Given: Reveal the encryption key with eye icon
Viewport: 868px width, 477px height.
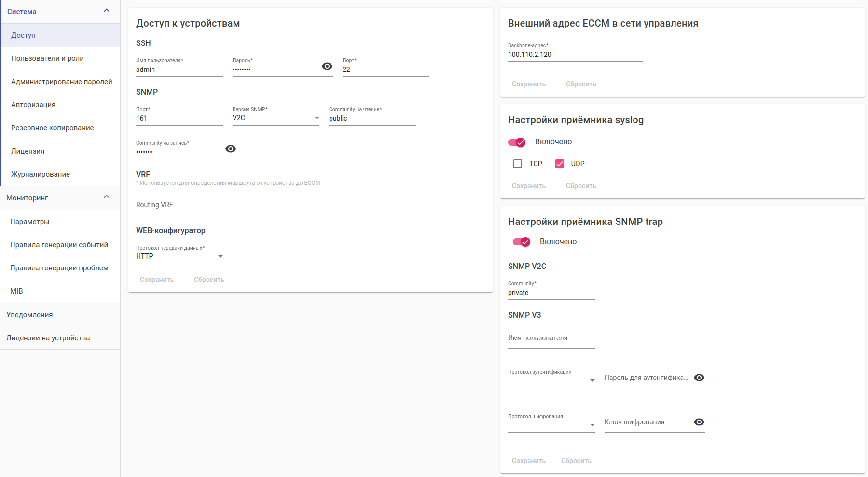Looking at the screenshot, I should pyautogui.click(x=699, y=422).
